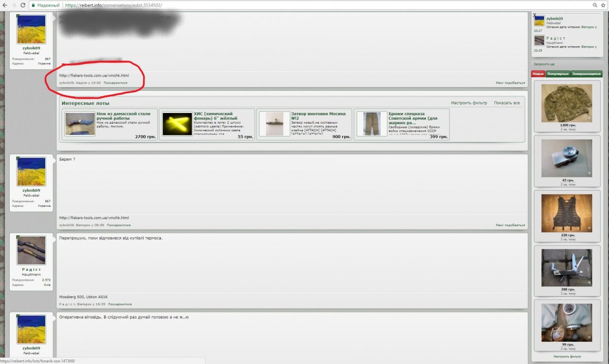609x364 pixels.
Task: Report post dated Неділя у 19:00 via Поскаржитися
Action: point(116,83)
